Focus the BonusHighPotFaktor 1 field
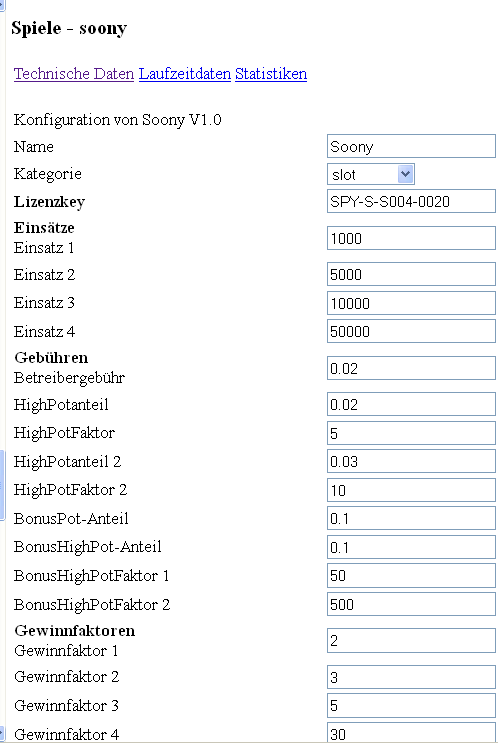498x743 pixels. click(411, 575)
